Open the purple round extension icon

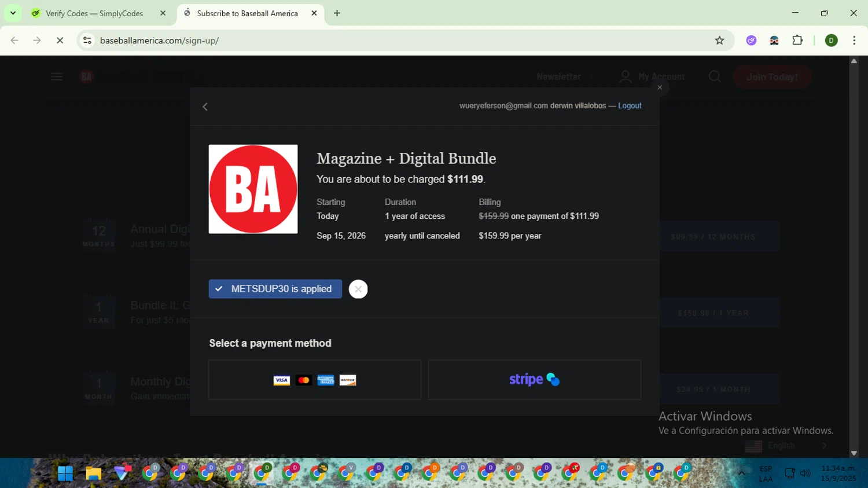[751, 41]
